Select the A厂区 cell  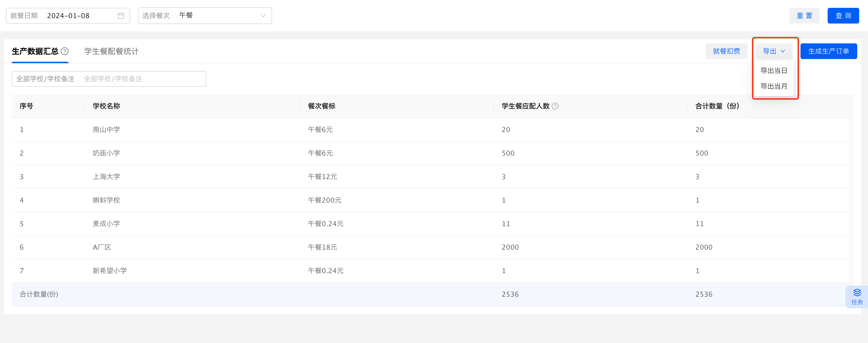click(x=102, y=247)
